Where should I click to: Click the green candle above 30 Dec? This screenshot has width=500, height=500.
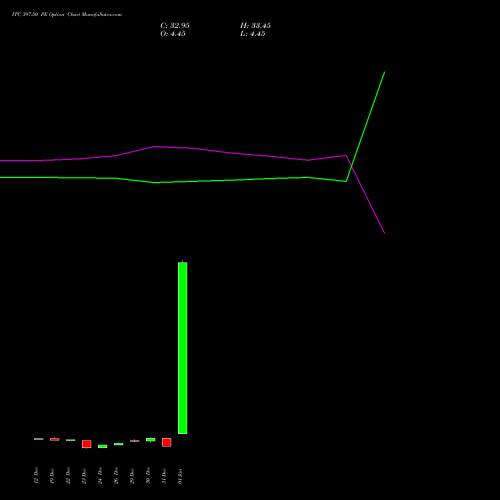[151, 440]
